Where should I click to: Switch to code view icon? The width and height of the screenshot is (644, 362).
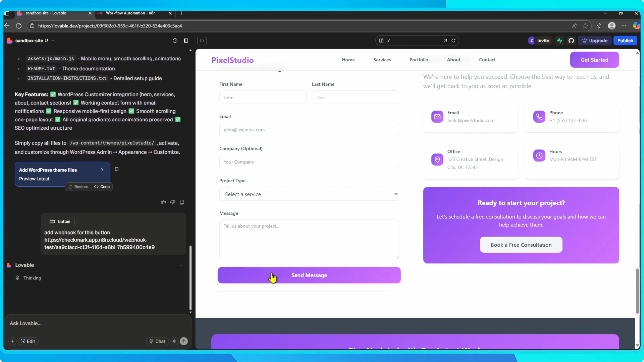coord(202,40)
